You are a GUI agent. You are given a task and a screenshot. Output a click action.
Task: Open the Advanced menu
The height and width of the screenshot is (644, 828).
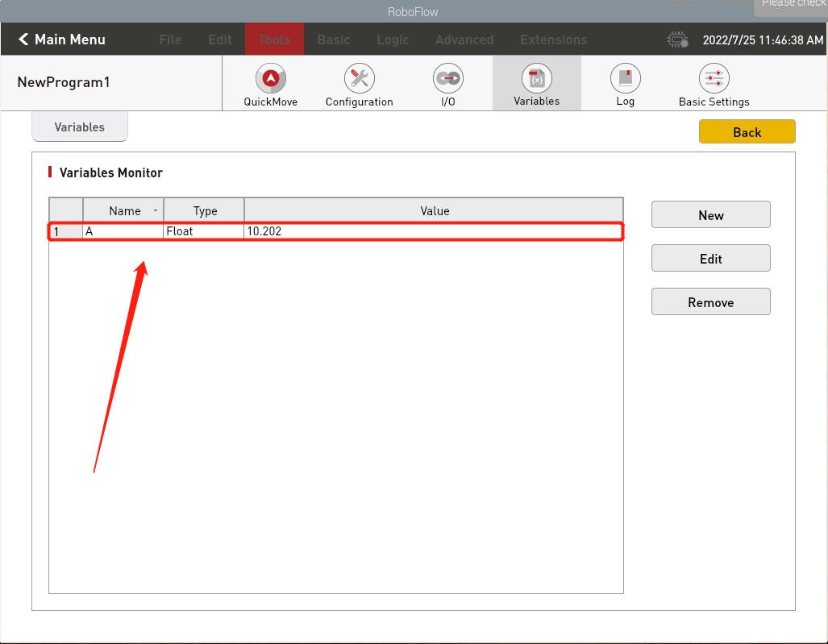(x=464, y=39)
